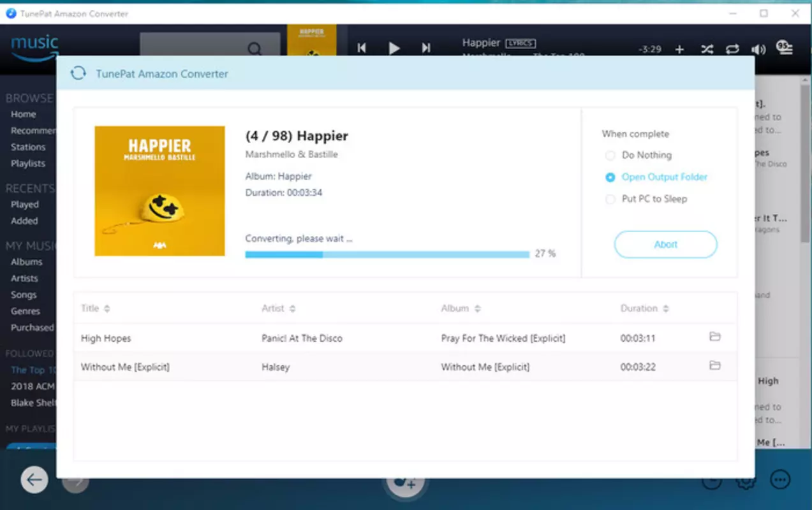Add current song with the plus icon
Screen dimensions: 812x510
(x=679, y=49)
